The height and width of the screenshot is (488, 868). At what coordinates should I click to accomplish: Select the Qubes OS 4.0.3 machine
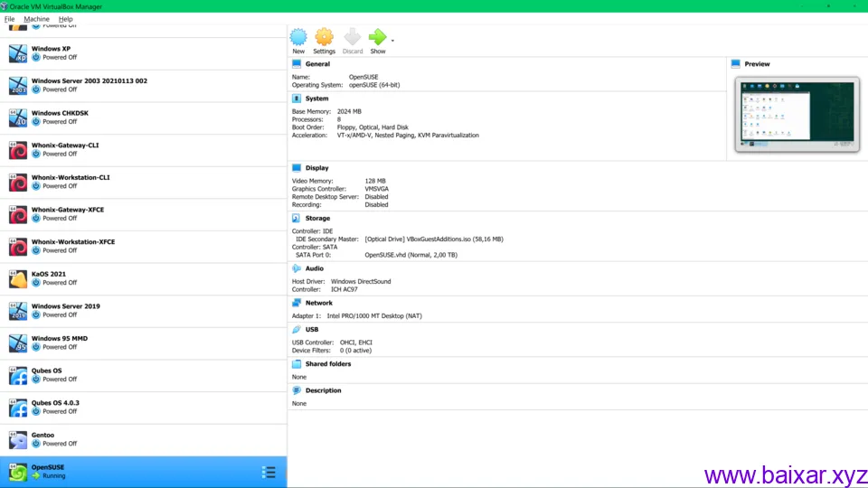pos(144,408)
